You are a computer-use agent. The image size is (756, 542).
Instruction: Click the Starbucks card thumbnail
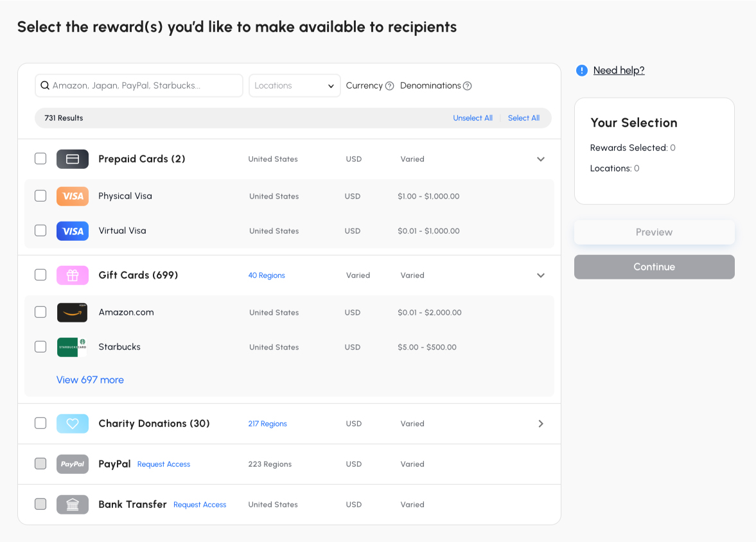tap(72, 347)
